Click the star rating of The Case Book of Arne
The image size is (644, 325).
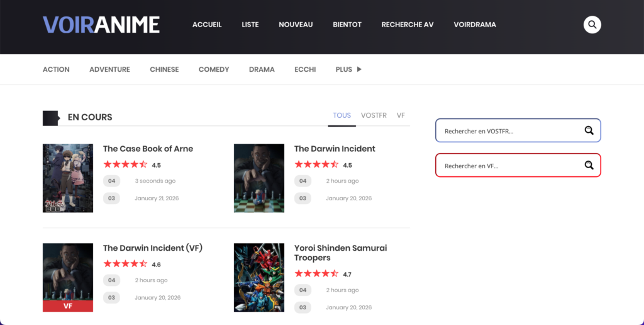(125, 165)
